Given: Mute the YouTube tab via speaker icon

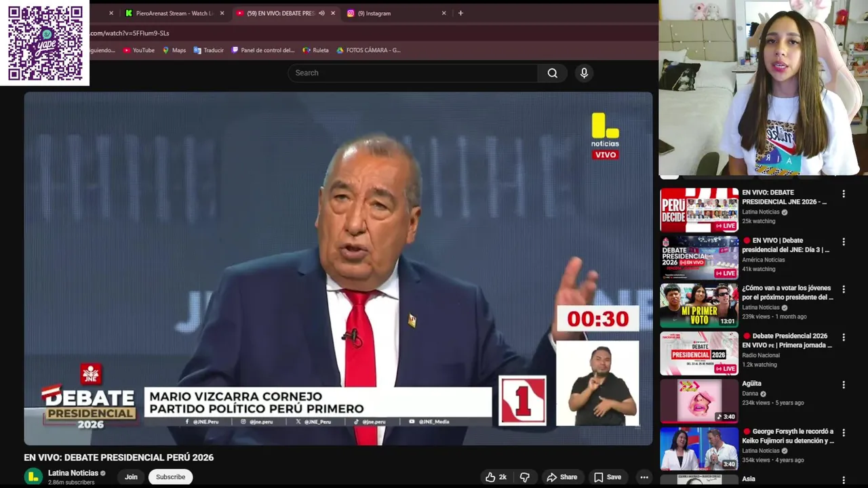Looking at the screenshot, I should 321,13.
